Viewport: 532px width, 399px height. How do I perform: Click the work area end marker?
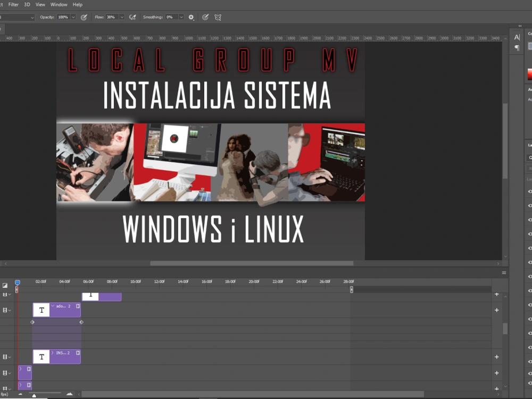(352, 289)
